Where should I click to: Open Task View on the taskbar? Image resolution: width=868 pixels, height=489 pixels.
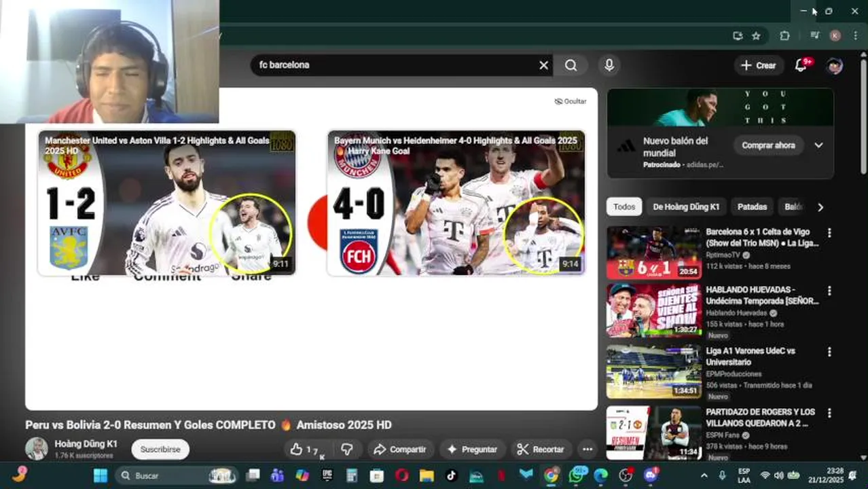point(253,475)
